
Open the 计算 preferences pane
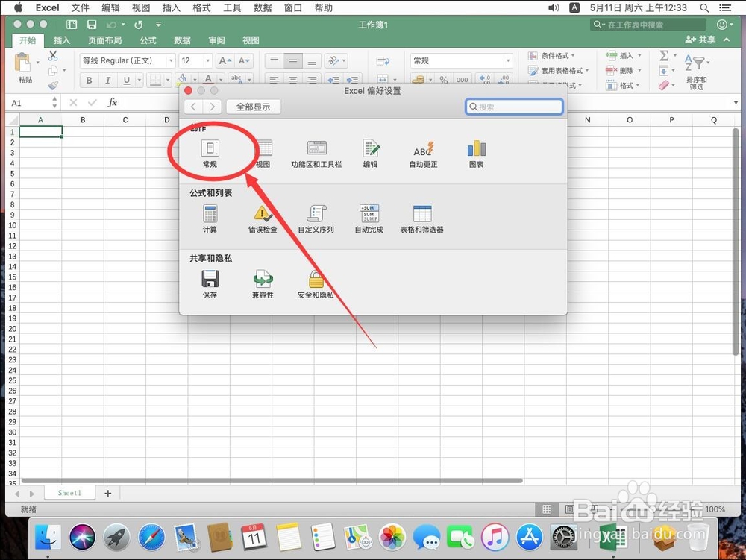point(210,218)
